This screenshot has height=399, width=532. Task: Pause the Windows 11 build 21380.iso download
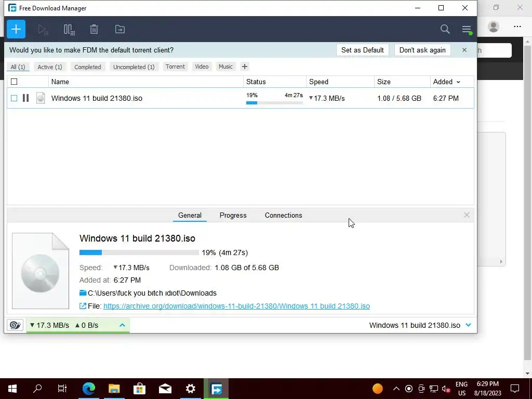[x=26, y=98]
